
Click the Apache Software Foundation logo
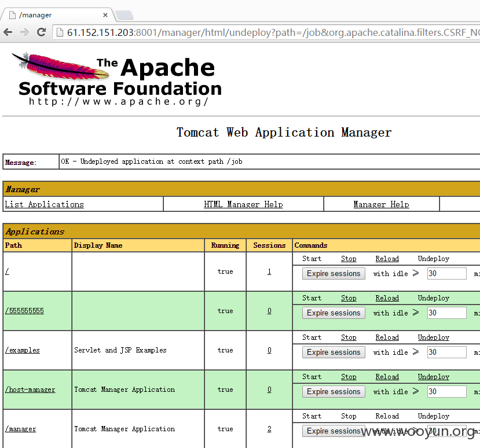[x=116, y=79]
